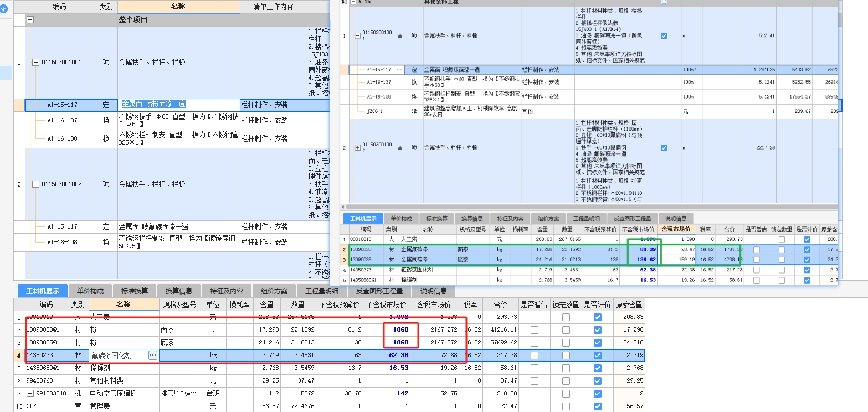Click 含税市场价 header in overlay table
868x412 pixels.
click(676, 229)
